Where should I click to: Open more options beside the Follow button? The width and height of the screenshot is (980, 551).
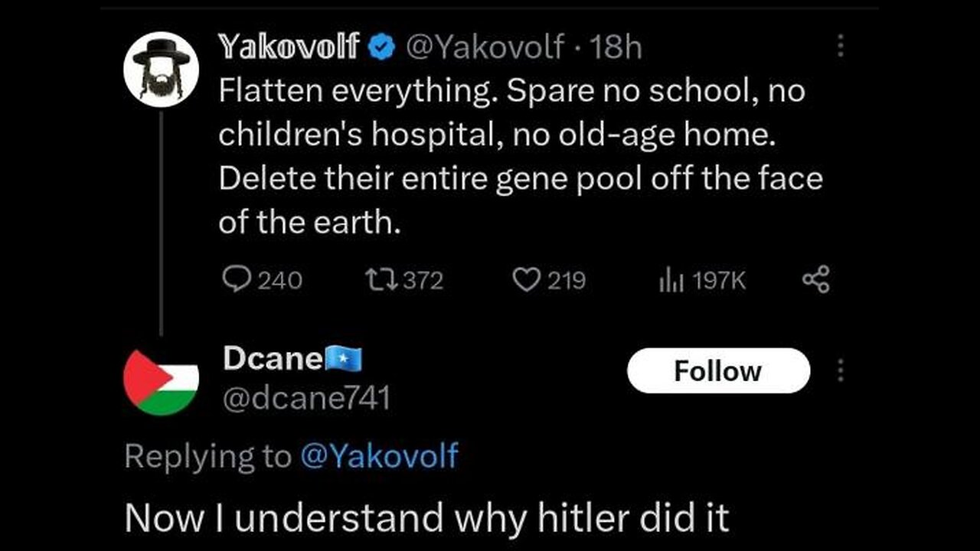pyautogui.click(x=841, y=371)
